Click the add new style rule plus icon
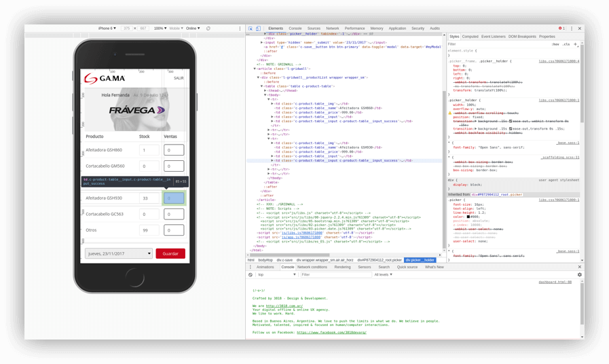609x364 pixels. click(575, 44)
